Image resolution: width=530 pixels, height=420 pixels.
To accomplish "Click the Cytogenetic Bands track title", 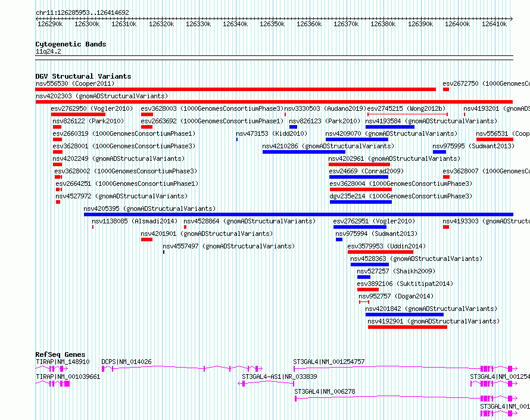I will coord(71,44).
